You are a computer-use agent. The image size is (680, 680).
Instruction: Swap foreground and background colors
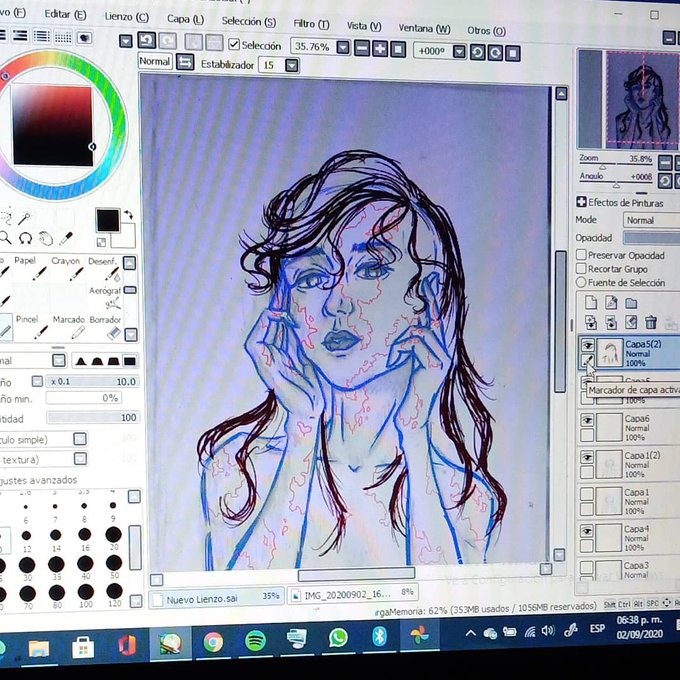(128, 214)
